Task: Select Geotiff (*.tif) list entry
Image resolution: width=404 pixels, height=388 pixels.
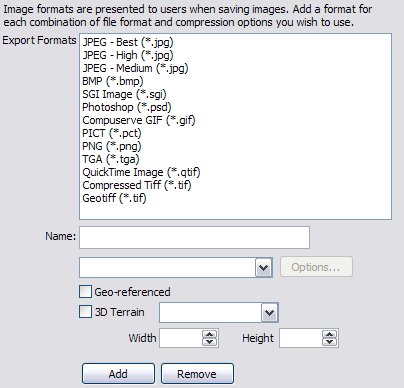Action: click(114, 198)
